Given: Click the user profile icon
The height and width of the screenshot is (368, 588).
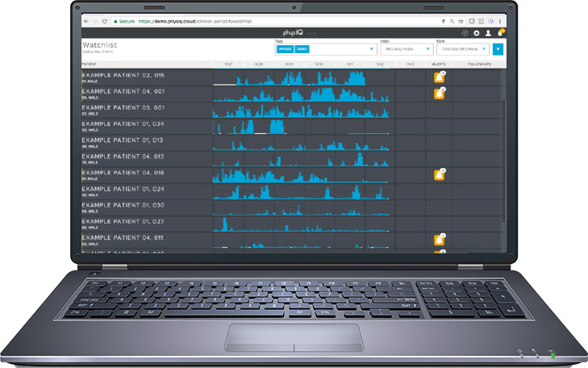Looking at the screenshot, I should coord(488,33).
